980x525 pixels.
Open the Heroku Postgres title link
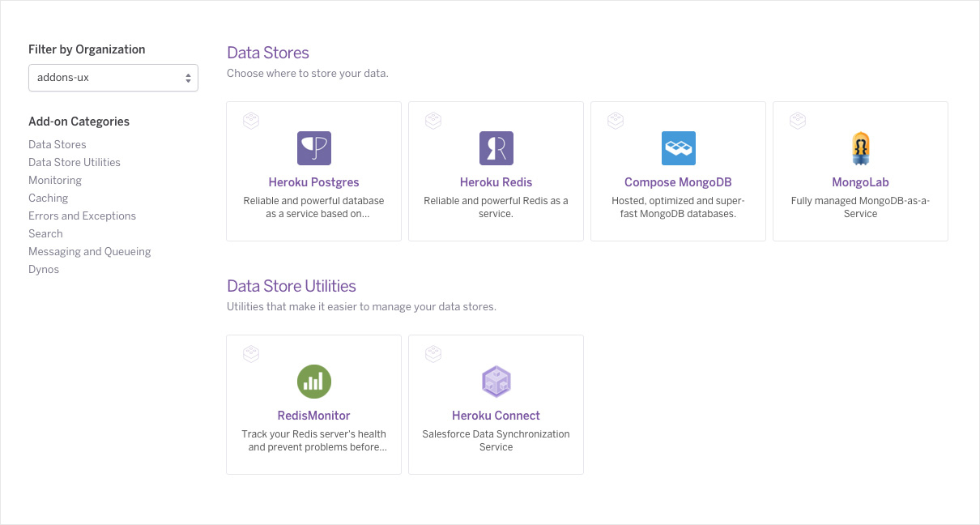tap(314, 182)
